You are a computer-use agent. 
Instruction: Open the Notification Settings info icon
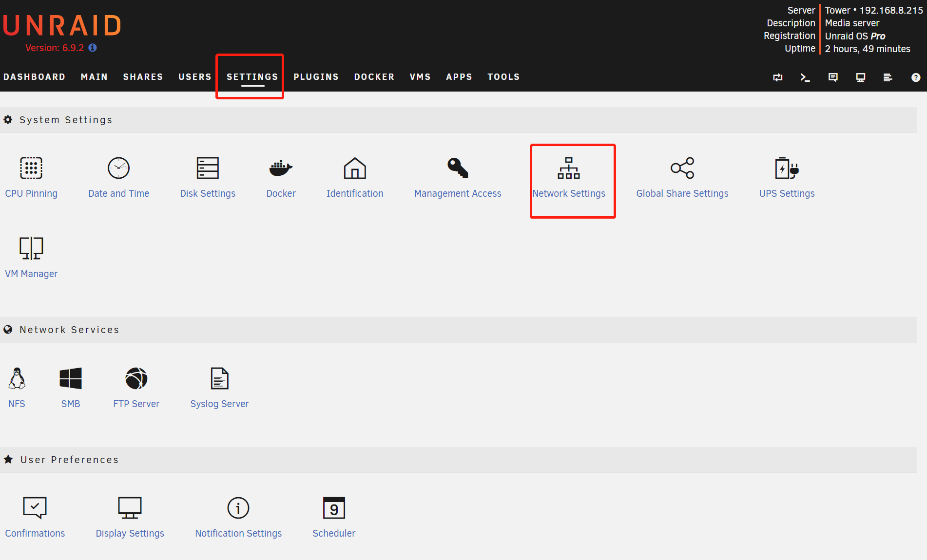coord(238,508)
